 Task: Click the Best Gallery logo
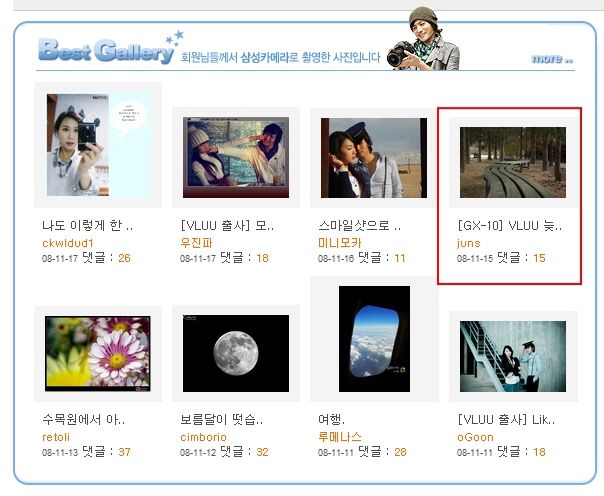111,49
